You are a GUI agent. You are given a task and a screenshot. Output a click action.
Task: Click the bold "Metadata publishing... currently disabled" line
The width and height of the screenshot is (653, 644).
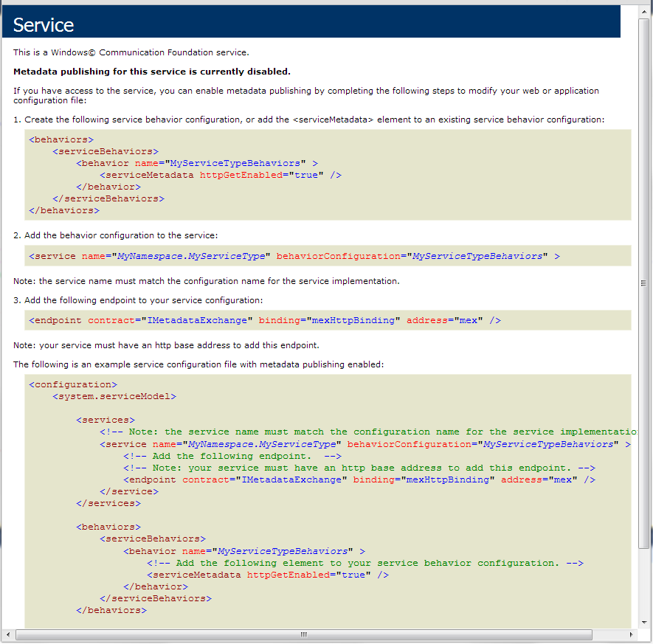152,72
